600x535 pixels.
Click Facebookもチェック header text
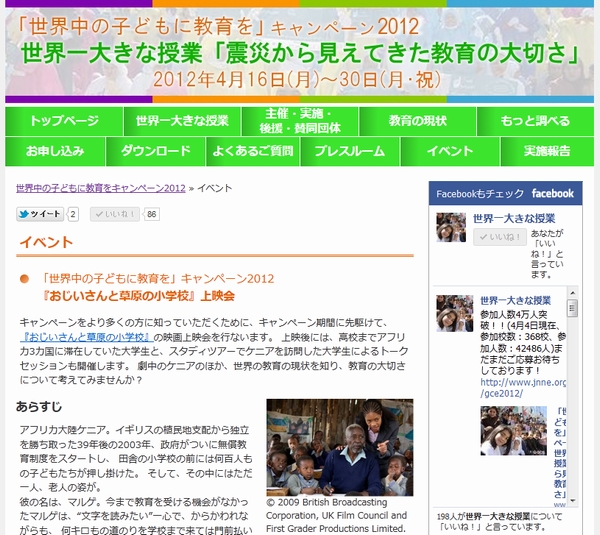pyautogui.click(x=480, y=194)
